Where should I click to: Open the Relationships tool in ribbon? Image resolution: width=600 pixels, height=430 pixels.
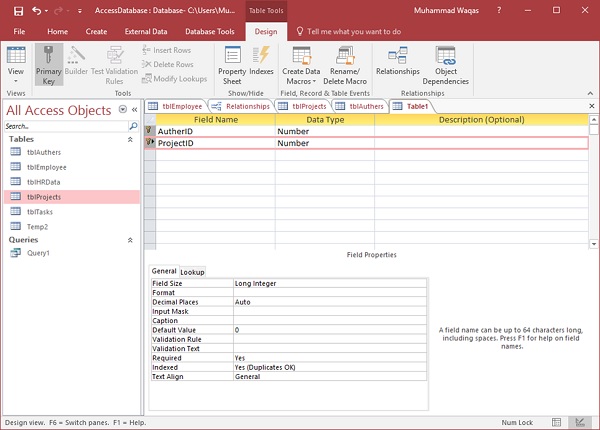397,62
